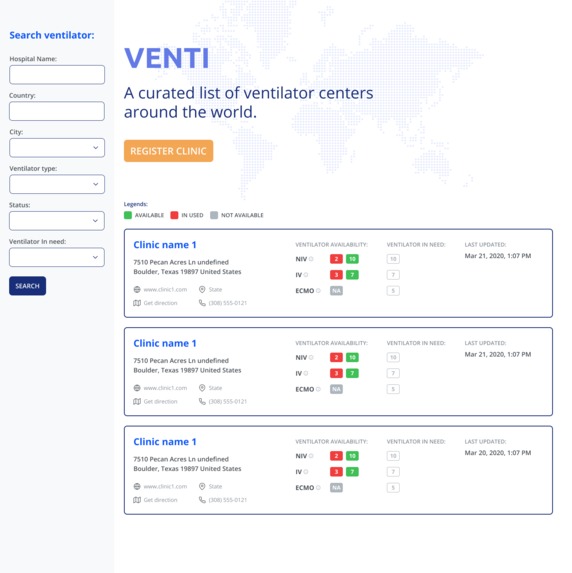Open www.clinic1.com link in second card

[165, 388]
